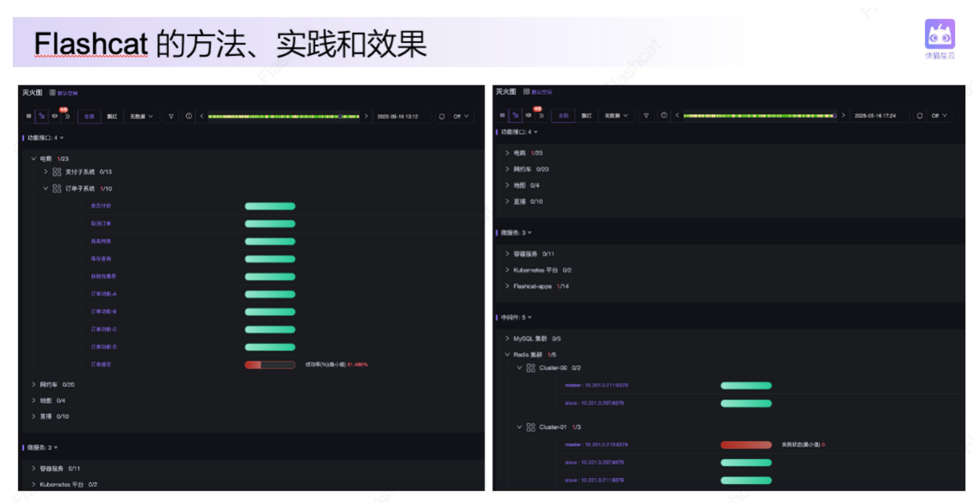The width and height of the screenshot is (980, 503).
Task: Select the 全部 tab in left panel
Action: click(x=89, y=116)
